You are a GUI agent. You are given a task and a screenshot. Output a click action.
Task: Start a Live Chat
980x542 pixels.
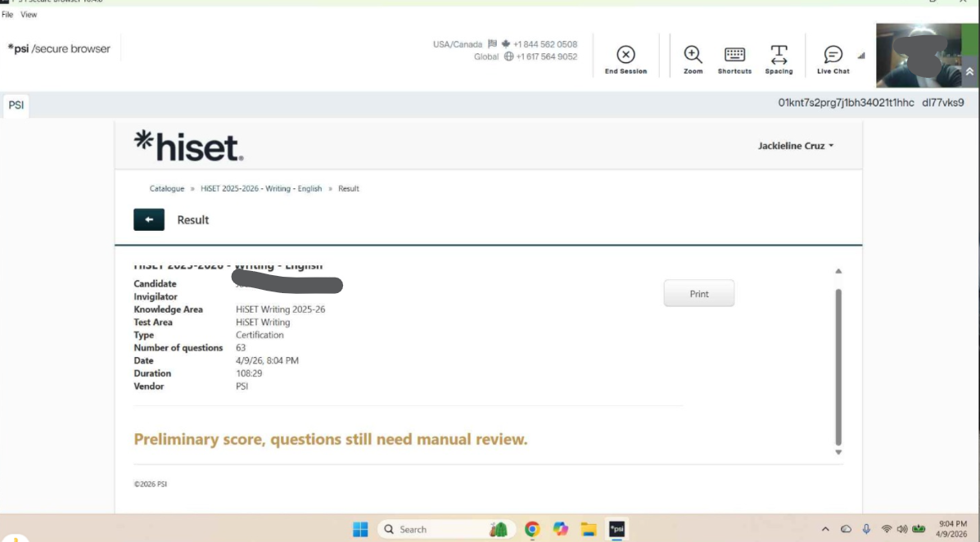(833, 60)
